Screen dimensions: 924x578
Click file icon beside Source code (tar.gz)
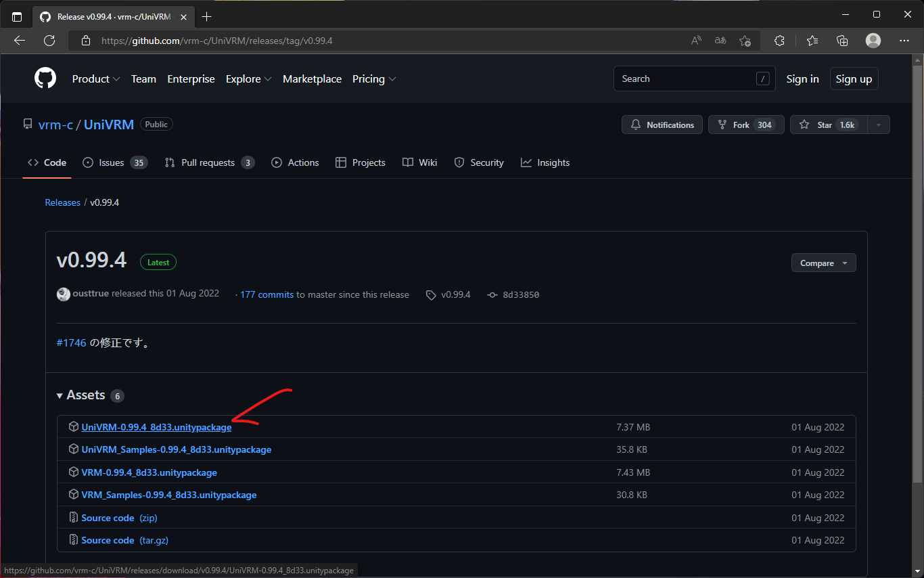coord(74,540)
